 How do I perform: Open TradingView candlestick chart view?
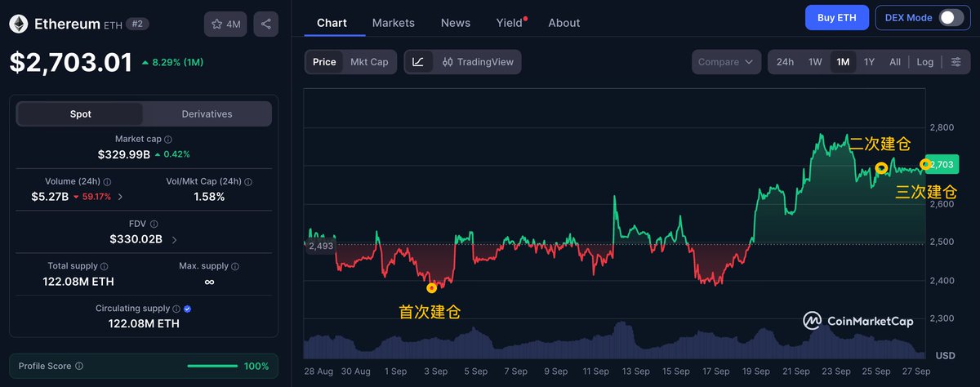click(478, 62)
